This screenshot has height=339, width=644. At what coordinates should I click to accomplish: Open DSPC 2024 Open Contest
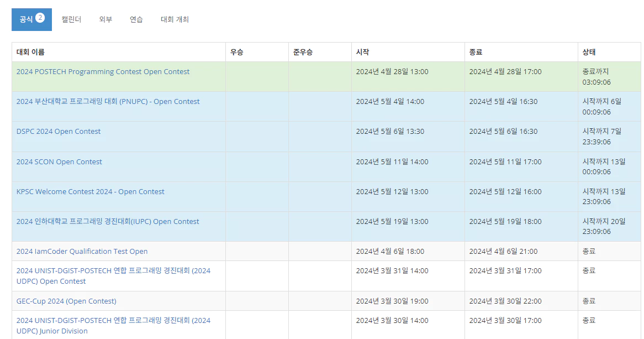pos(59,131)
